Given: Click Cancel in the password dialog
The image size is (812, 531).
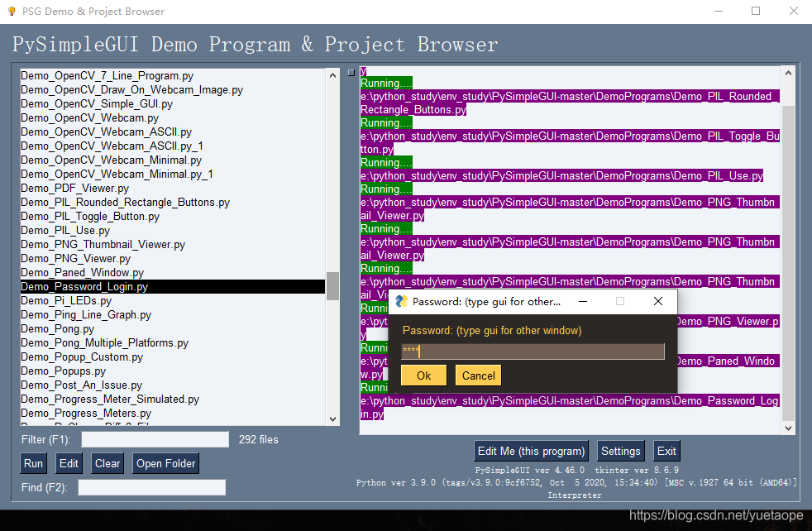Looking at the screenshot, I should (x=479, y=376).
